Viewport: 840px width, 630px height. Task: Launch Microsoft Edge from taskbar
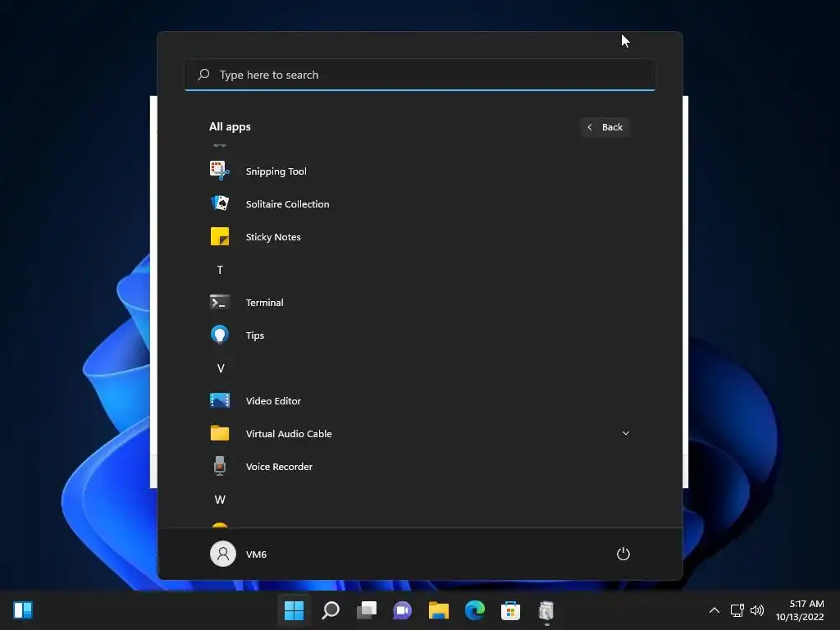tap(475, 610)
